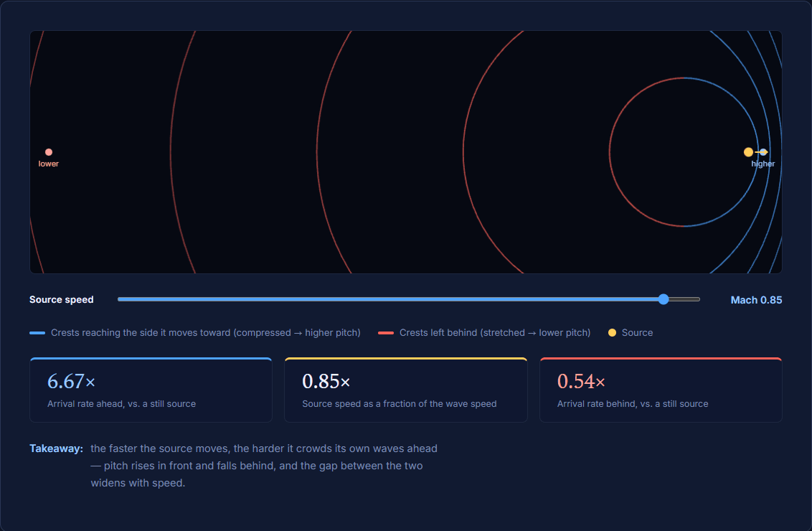Click 'Source speed as a fraction of the wave speed'

click(400, 403)
